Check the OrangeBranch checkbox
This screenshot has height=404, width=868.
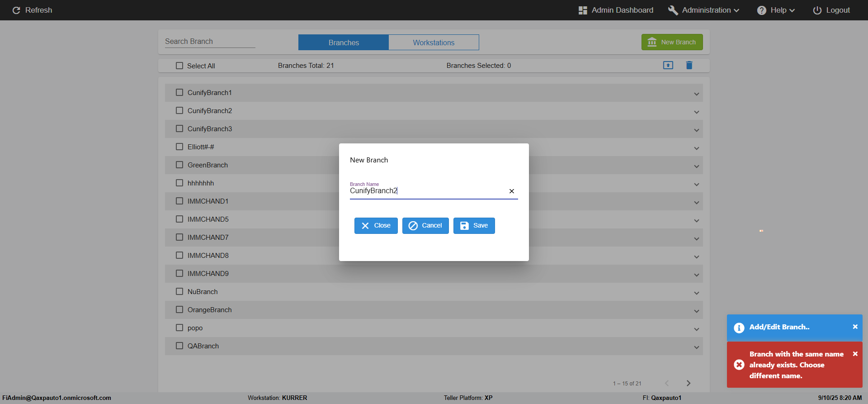[x=179, y=309]
